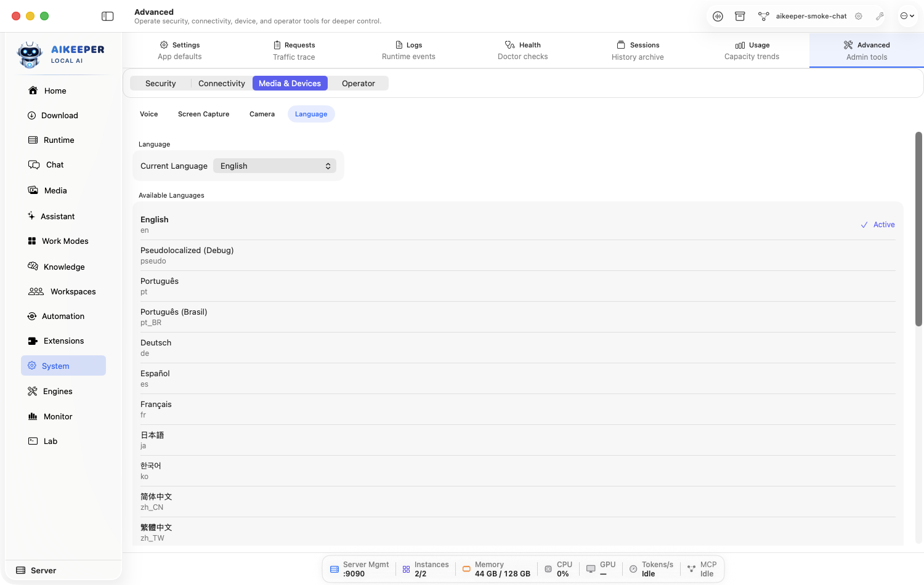Switch to Requests Traffic trace tab
Image resolution: width=924 pixels, height=585 pixels.
point(294,50)
